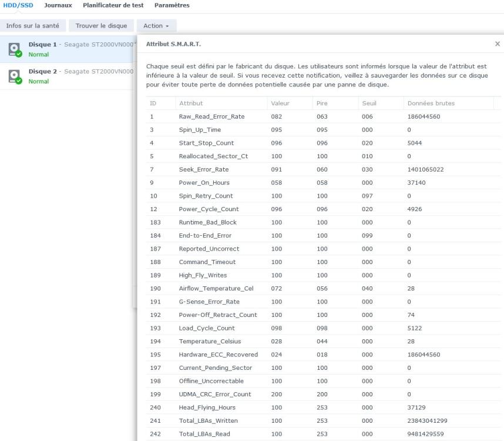Click the Disque 2 drive icon

point(14,76)
